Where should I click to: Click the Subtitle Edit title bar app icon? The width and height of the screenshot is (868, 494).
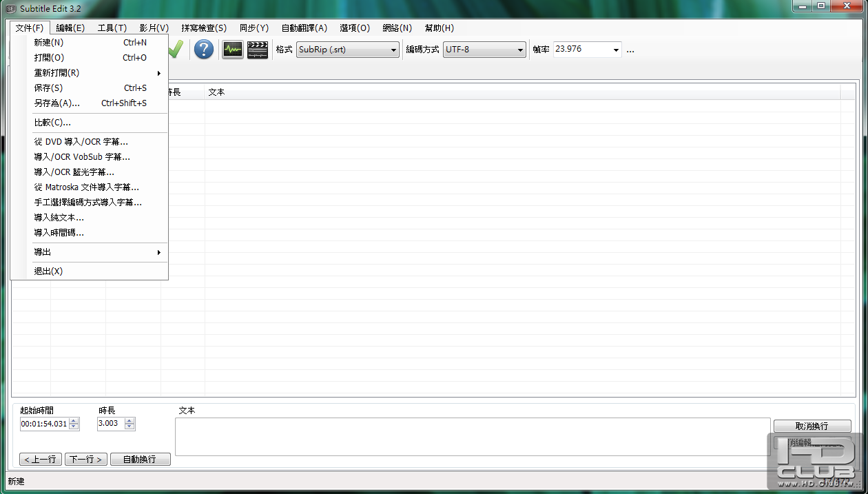click(11, 8)
